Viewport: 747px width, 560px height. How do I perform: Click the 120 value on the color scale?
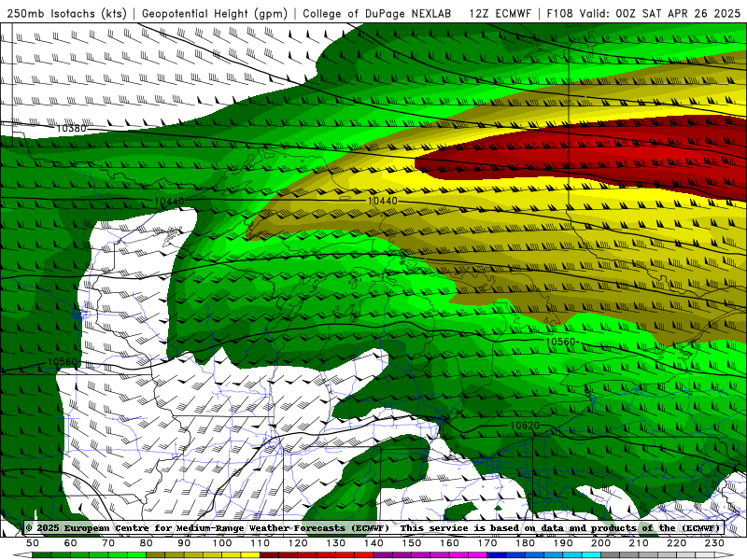tap(298, 543)
